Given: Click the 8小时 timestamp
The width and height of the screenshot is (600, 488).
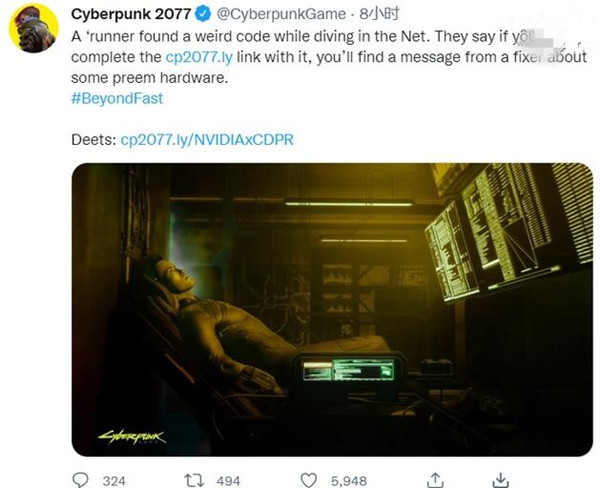Looking at the screenshot, I should (379, 14).
